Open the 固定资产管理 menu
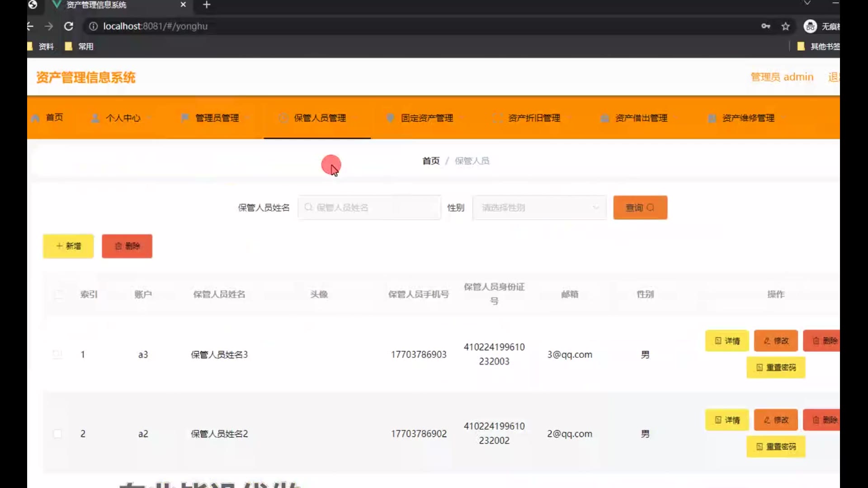The width and height of the screenshot is (868, 488). pos(426,118)
